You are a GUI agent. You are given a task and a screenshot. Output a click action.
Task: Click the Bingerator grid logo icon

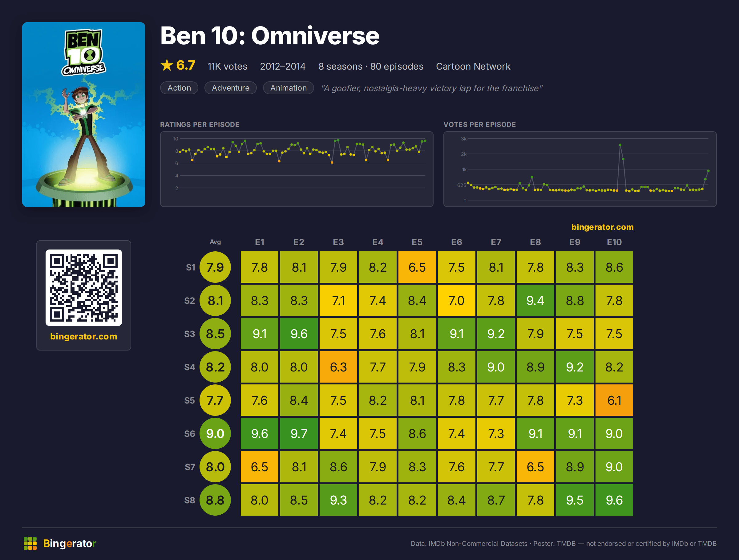[30, 543]
